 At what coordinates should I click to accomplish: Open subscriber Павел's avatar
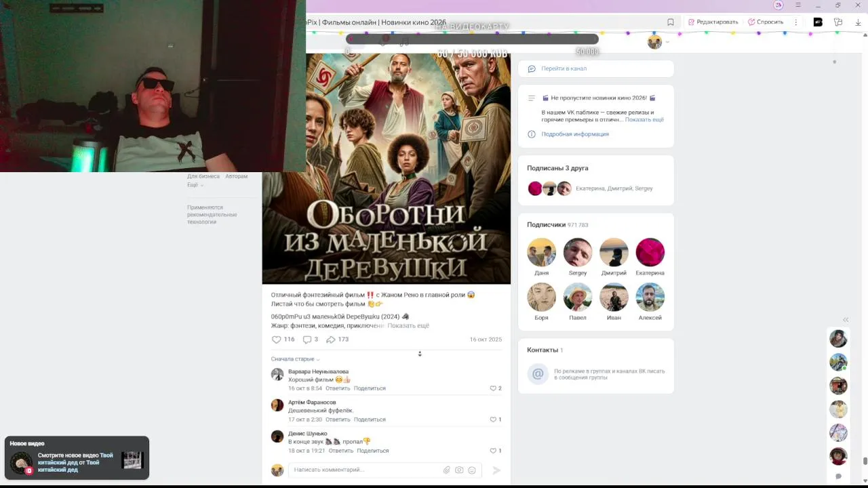tap(578, 297)
